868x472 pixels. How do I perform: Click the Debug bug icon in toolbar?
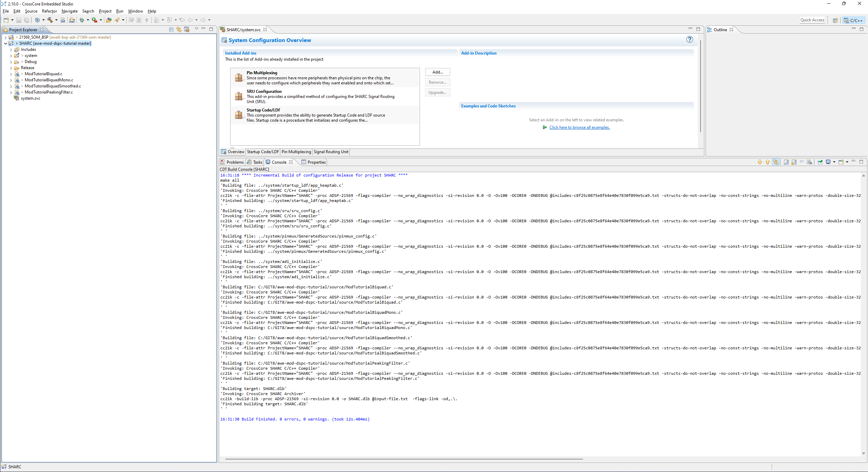(82, 20)
